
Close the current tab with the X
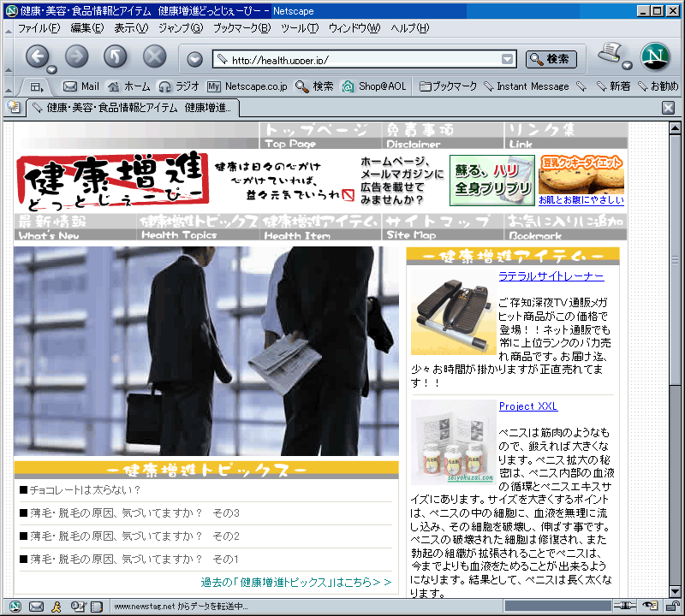[x=668, y=108]
